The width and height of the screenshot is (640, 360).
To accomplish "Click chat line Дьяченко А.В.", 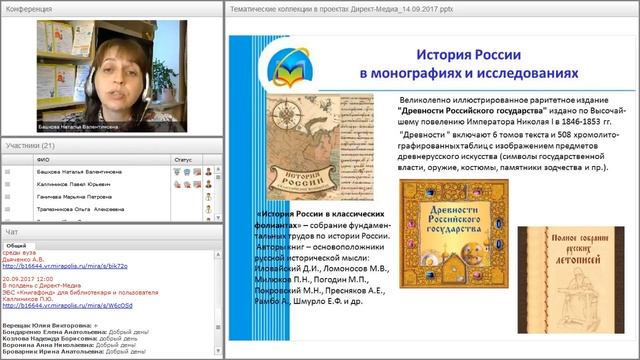I will 23,259.
